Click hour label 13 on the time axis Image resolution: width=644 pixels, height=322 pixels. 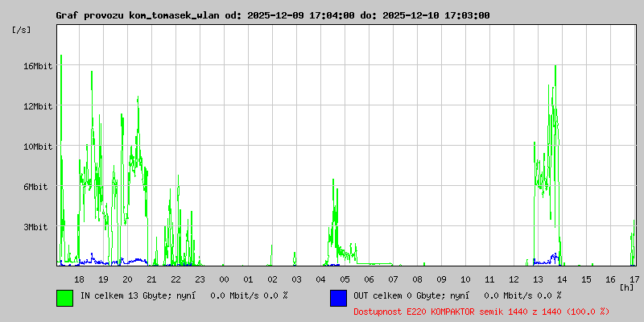538,279
